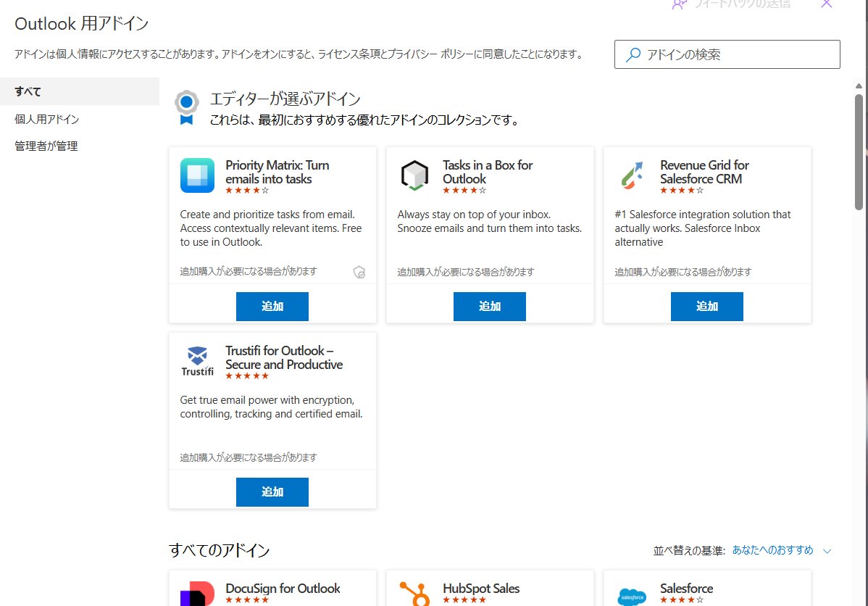Open Revenue Grid for Salesforce CRM title

(x=704, y=172)
